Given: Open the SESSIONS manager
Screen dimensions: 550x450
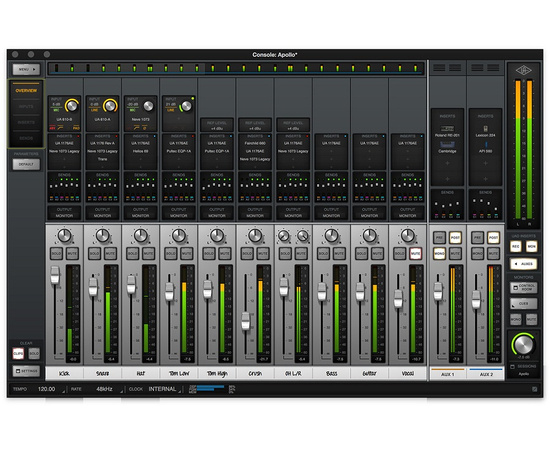Looking at the screenshot, I should pos(523,367).
